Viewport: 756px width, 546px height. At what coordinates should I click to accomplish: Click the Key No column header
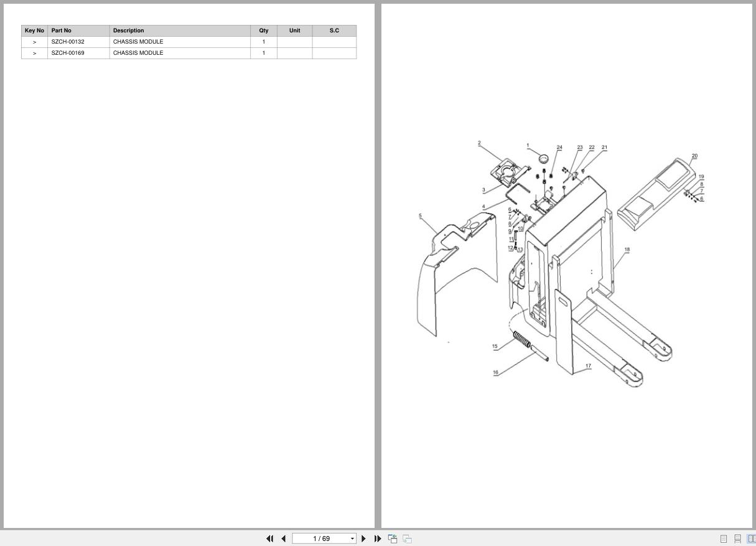(34, 31)
